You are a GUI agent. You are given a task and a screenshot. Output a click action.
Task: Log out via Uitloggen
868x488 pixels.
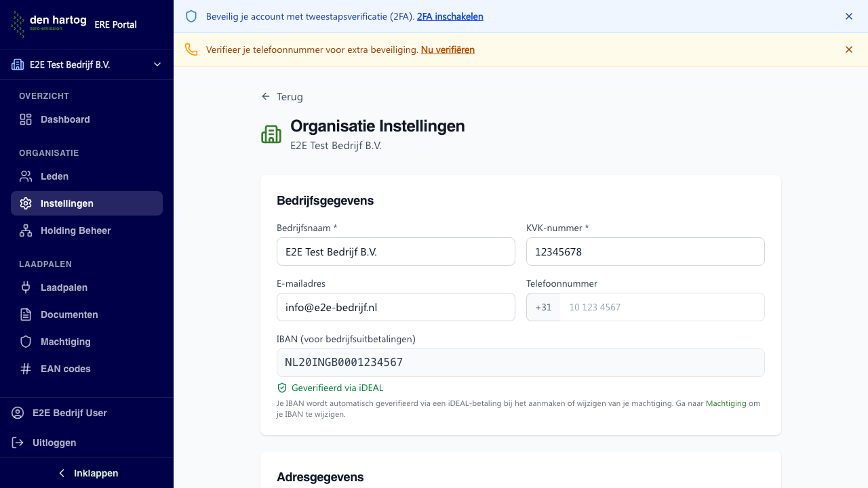(x=54, y=443)
